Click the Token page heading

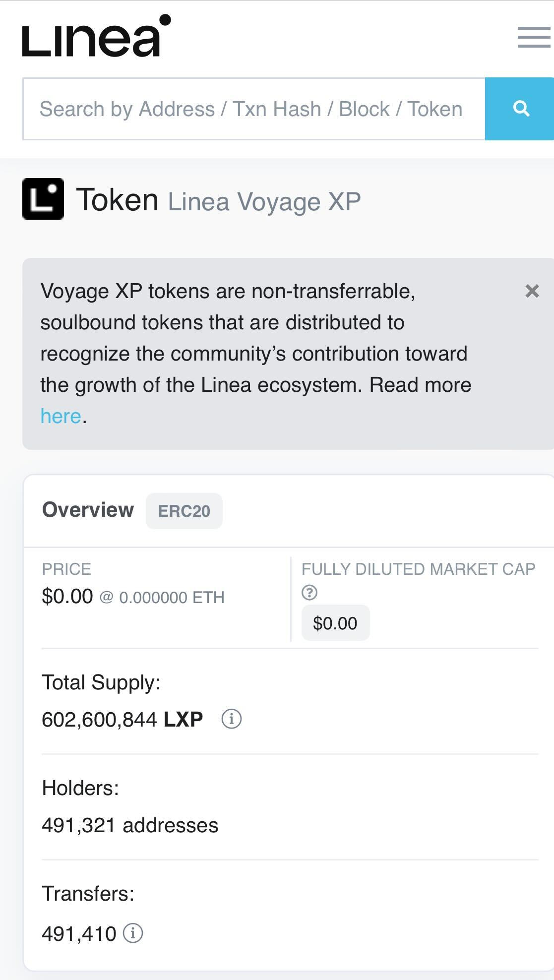[118, 199]
